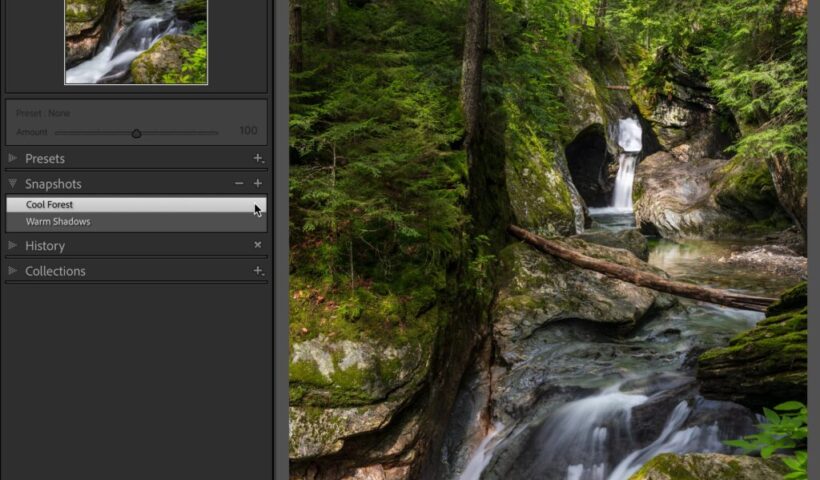Apply the Warm Shadows snapshot

coord(58,222)
